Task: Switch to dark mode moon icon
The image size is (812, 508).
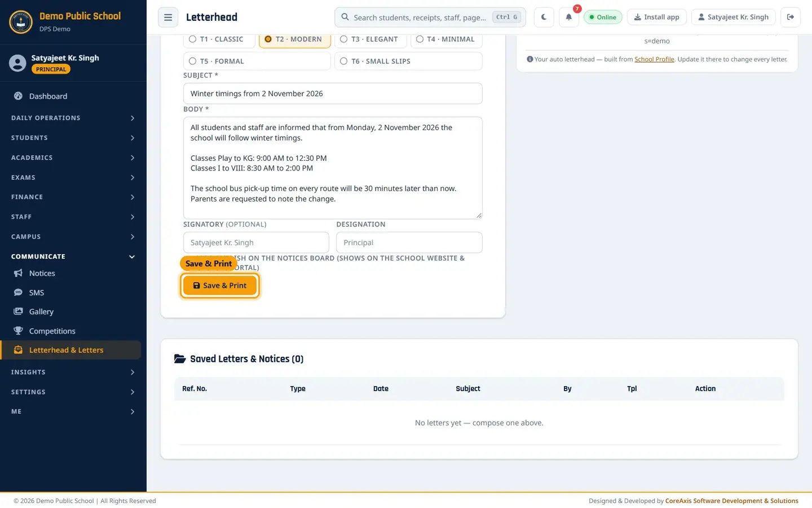Action: tap(544, 17)
